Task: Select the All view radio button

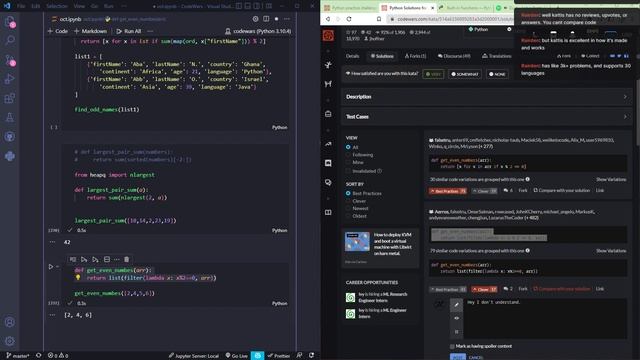Action: click(x=348, y=147)
